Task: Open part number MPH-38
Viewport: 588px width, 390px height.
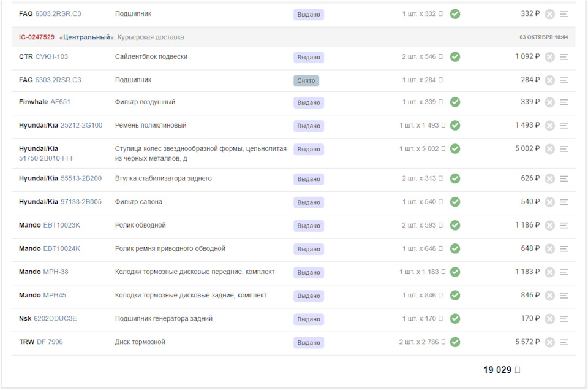Action: pos(56,272)
